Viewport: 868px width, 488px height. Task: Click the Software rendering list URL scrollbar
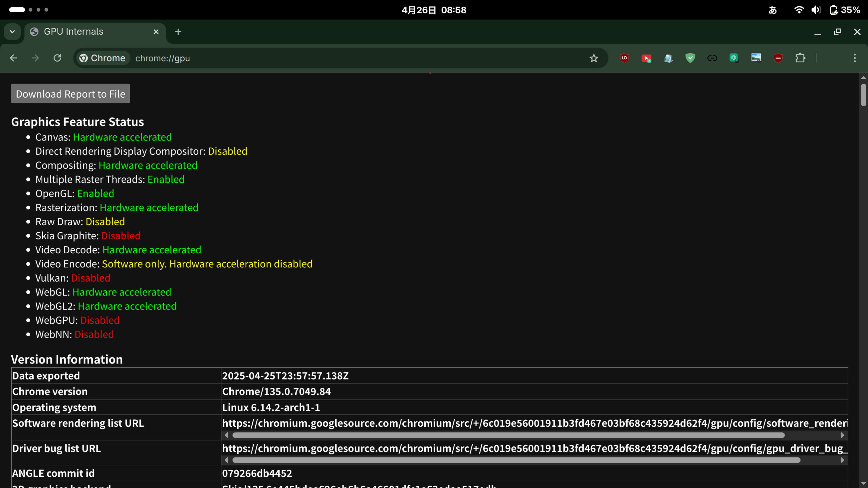point(508,435)
